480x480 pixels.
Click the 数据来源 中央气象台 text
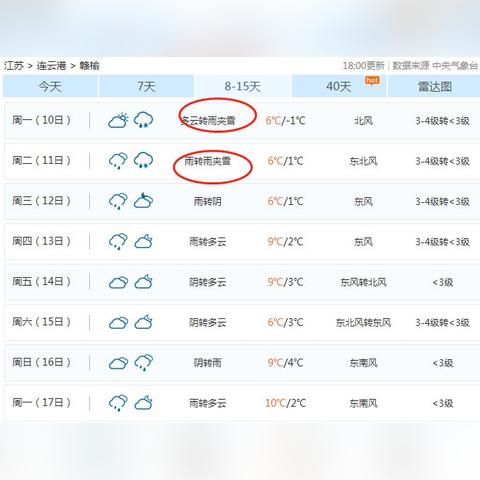pyautogui.click(x=435, y=66)
